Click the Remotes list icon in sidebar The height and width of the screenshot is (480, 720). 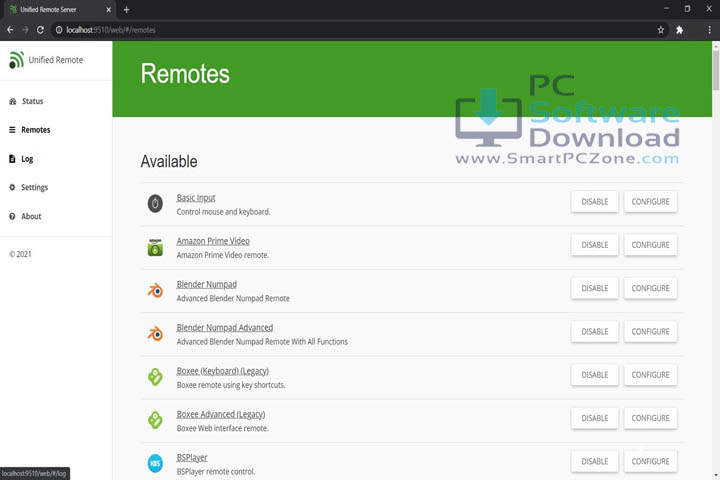pos(12,130)
